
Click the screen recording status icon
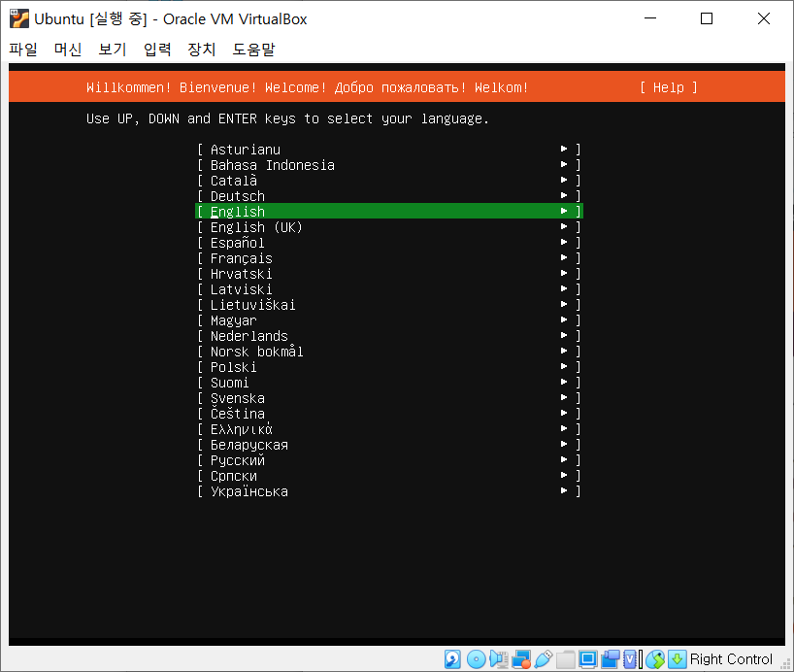611,658
